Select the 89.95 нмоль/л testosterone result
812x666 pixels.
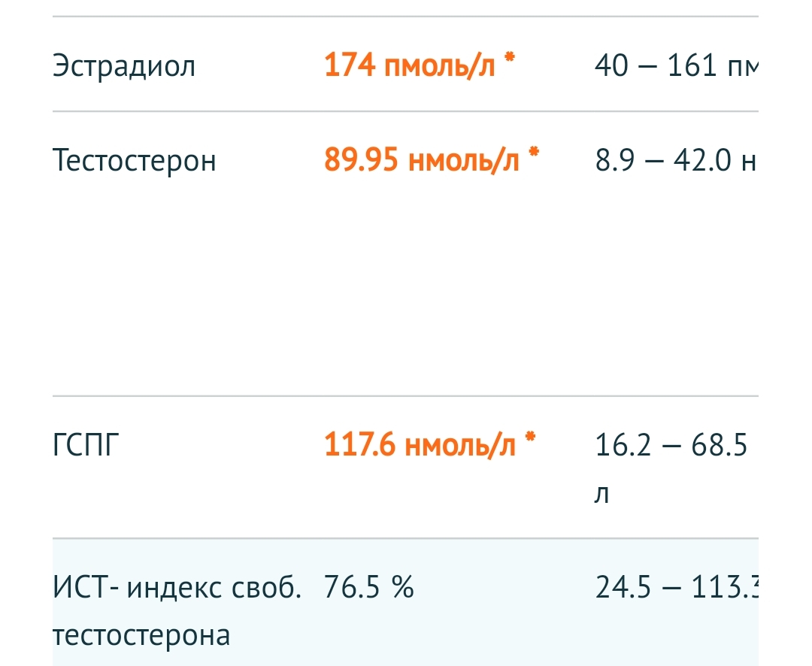coord(422,160)
